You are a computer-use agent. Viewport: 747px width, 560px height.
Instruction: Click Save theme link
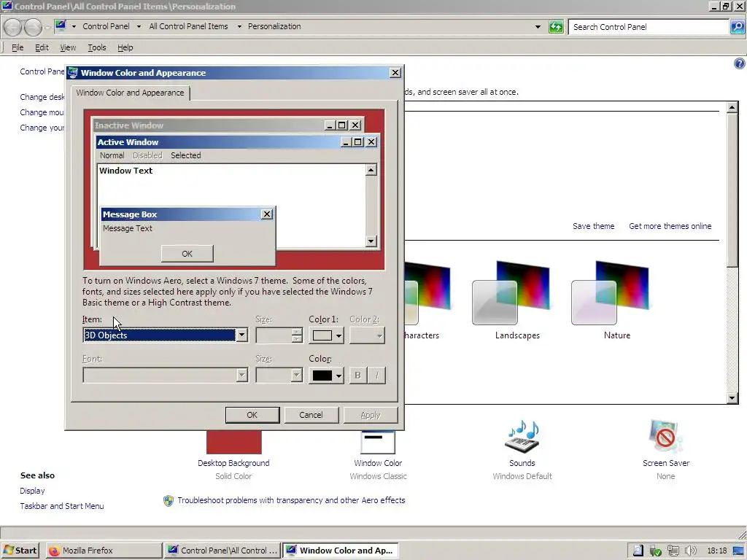(x=593, y=226)
